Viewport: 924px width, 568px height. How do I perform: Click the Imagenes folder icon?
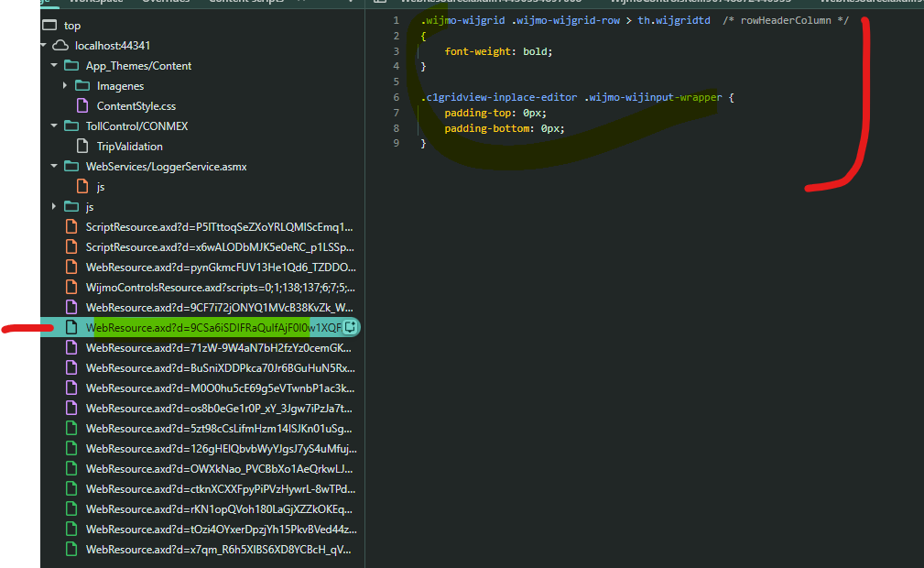tap(82, 85)
